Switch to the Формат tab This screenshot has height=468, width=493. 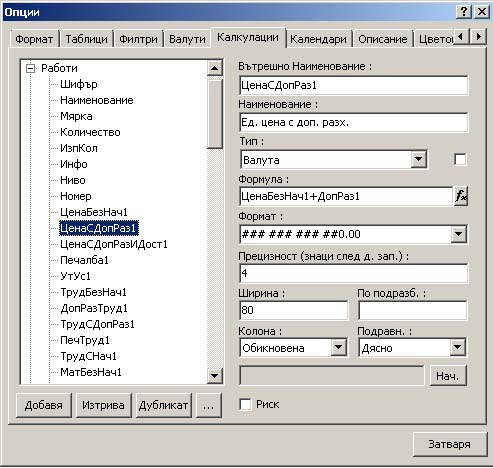pyautogui.click(x=34, y=39)
